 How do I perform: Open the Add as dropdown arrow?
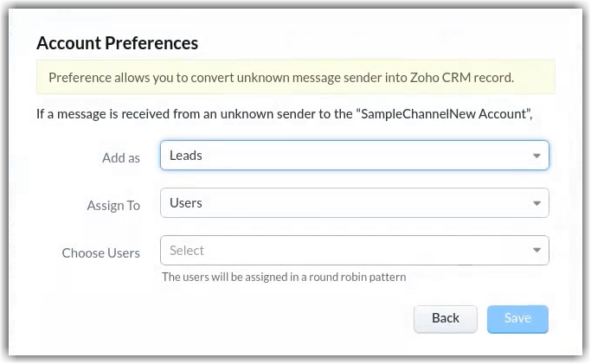(x=536, y=156)
